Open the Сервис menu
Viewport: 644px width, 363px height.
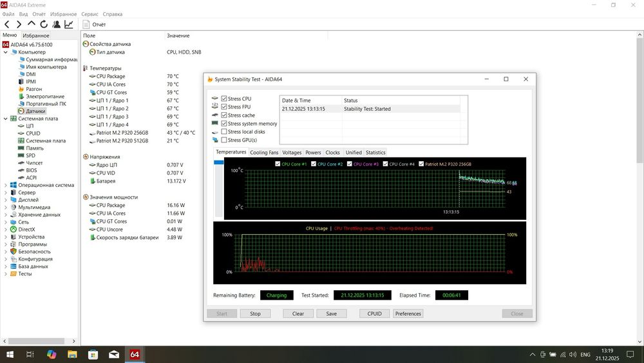click(90, 14)
